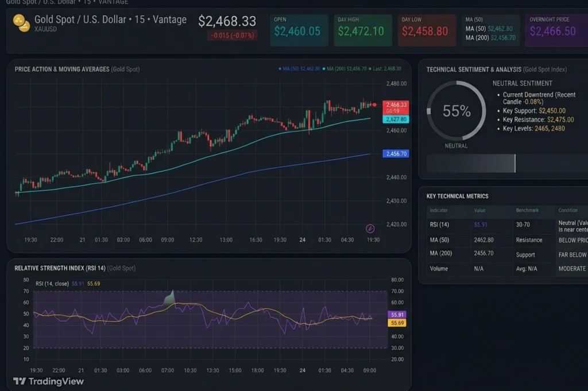Click the 2462.80 table value
The height and width of the screenshot is (391, 588).
pos(483,240)
